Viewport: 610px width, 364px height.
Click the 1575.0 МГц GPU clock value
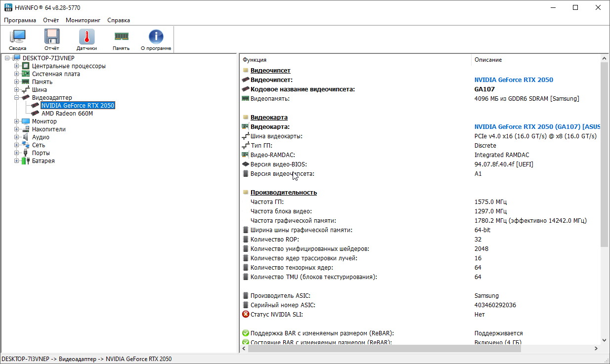coord(490,202)
